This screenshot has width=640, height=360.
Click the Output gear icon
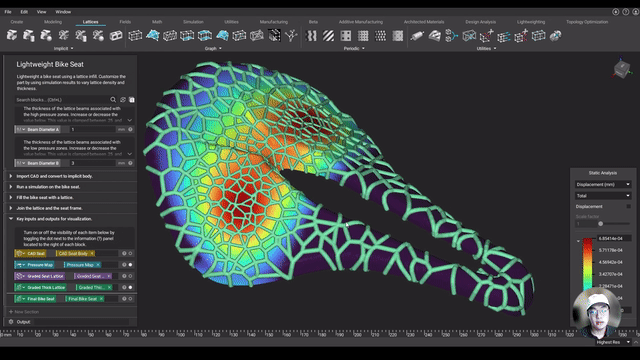point(11,322)
